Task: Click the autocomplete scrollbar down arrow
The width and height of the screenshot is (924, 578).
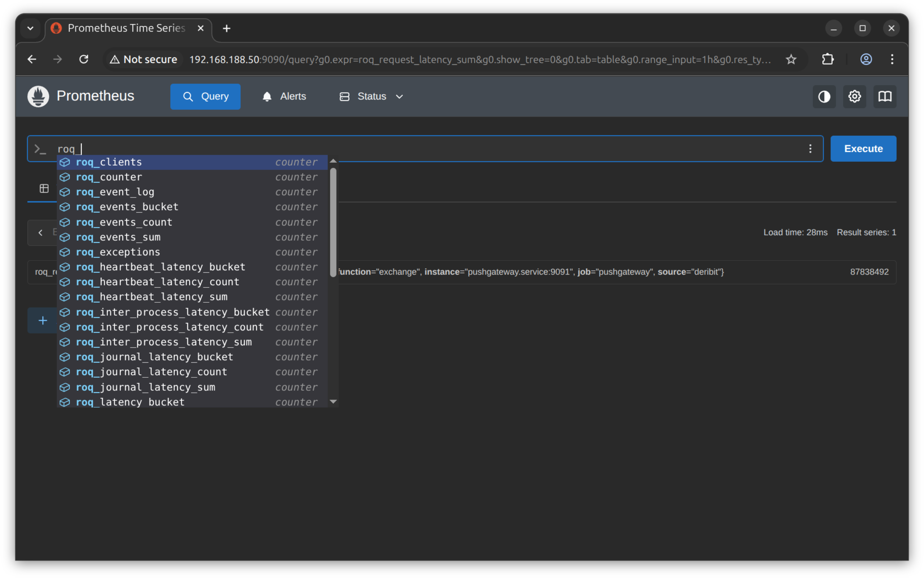Action: (333, 401)
